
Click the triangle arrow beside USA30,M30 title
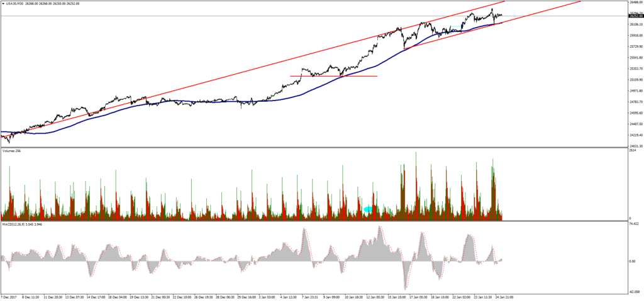tap(3, 3)
